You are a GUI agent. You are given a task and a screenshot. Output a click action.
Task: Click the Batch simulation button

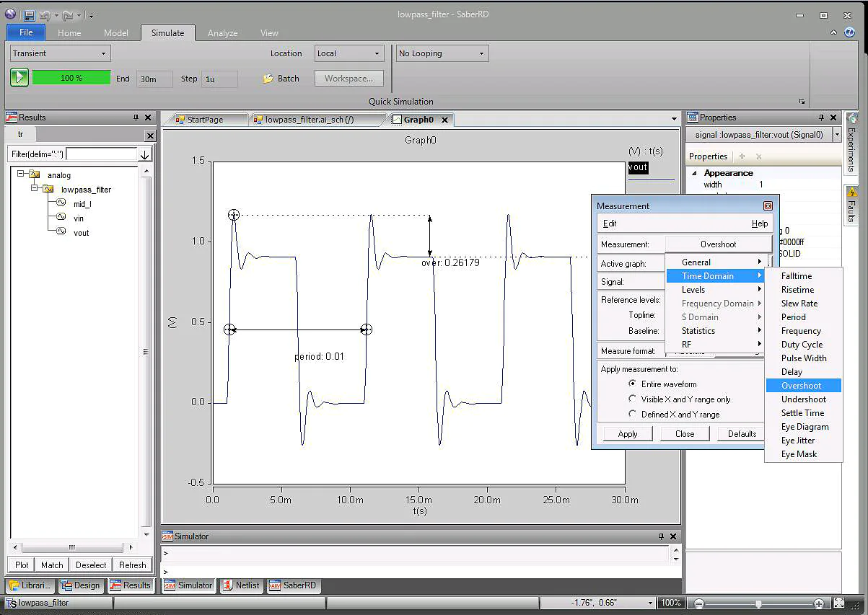click(281, 79)
